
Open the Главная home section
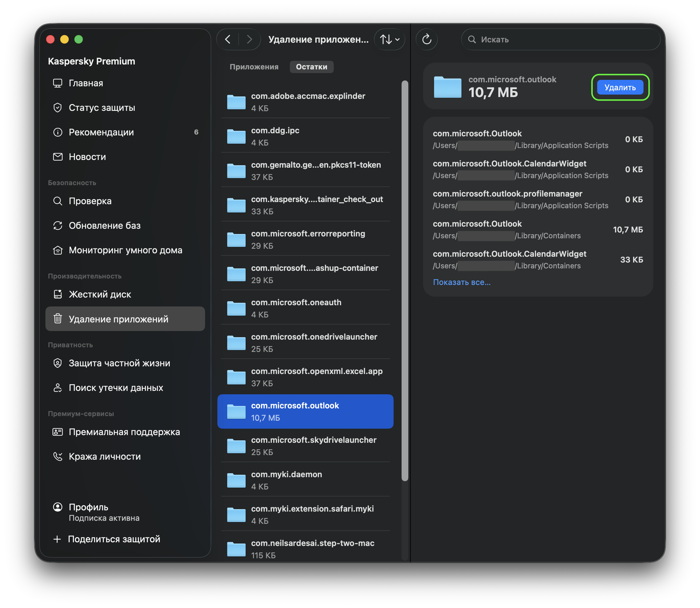[x=125, y=83]
